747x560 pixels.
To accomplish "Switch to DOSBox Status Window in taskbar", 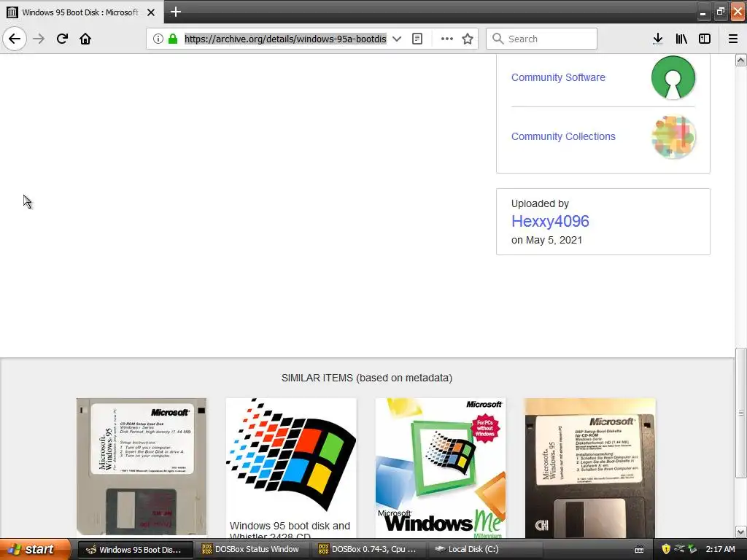I will click(252, 549).
